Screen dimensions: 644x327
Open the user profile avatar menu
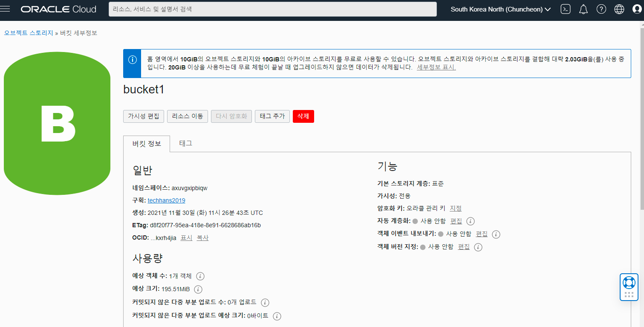[x=637, y=9]
